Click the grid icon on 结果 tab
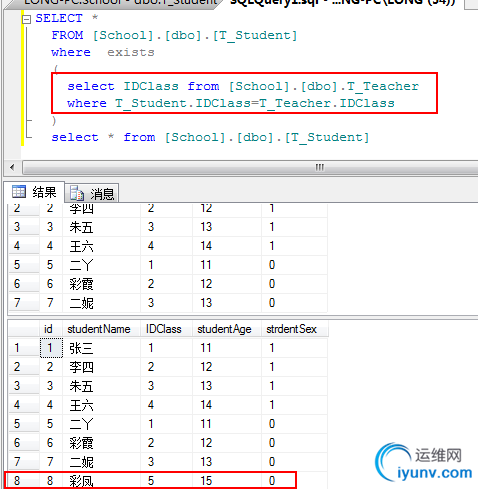478x489 pixels. (x=19, y=192)
